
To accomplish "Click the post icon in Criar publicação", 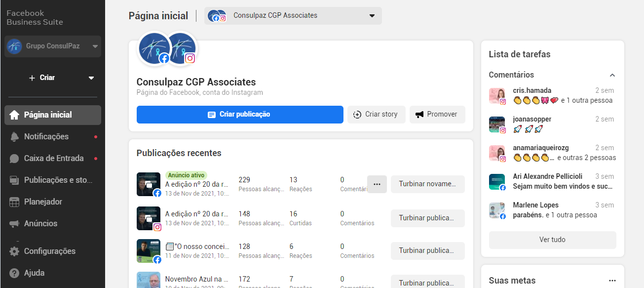I will [212, 115].
